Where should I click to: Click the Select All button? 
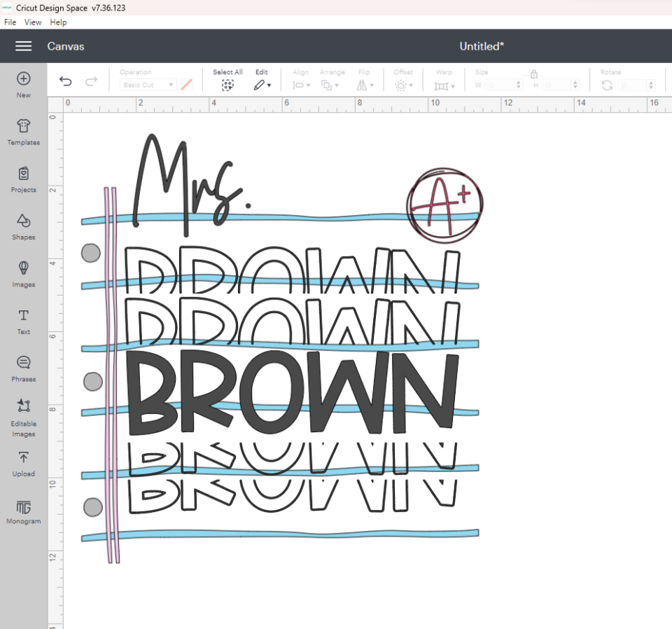227,85
